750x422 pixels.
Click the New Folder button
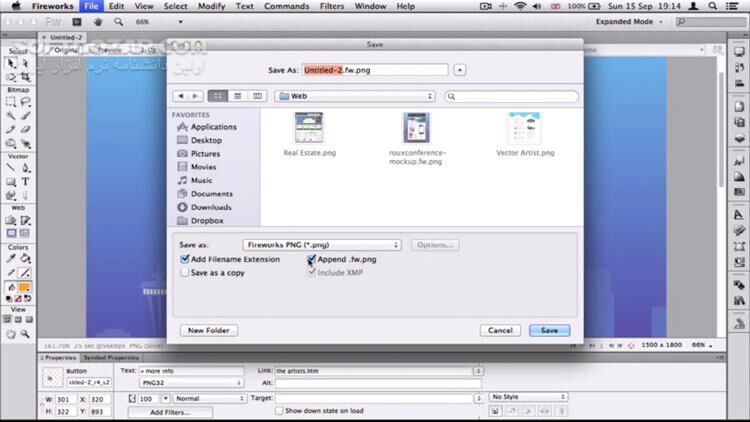(209, 330)
